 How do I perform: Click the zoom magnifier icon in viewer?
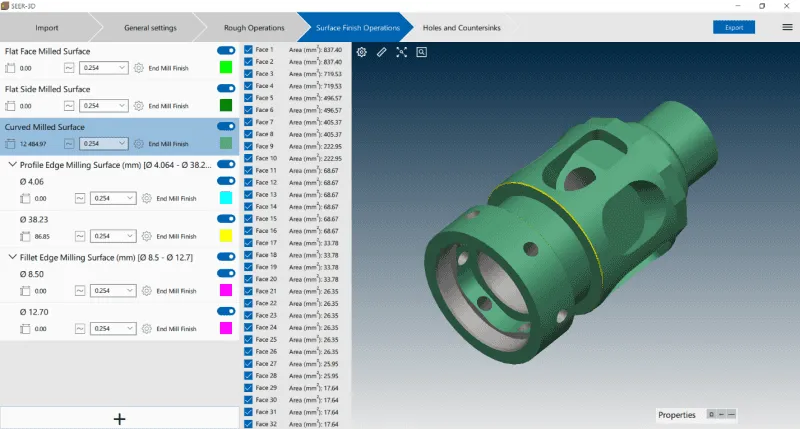click(x=422, y=52)
